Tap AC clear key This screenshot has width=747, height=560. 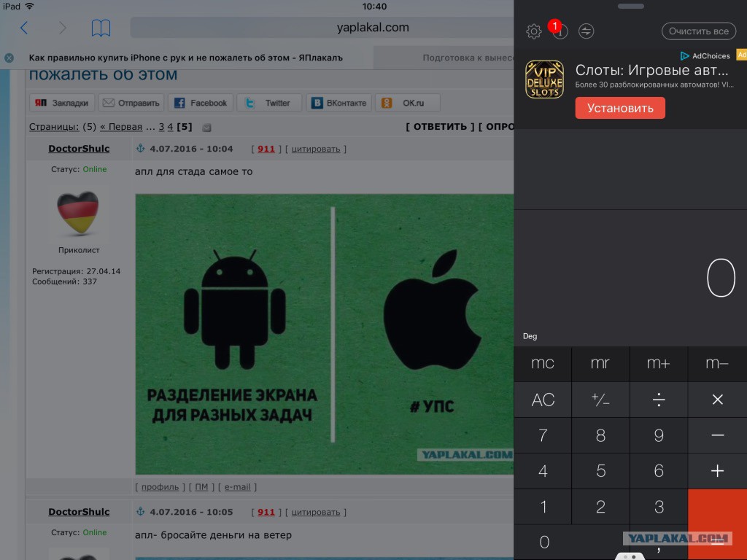[543, 400]
